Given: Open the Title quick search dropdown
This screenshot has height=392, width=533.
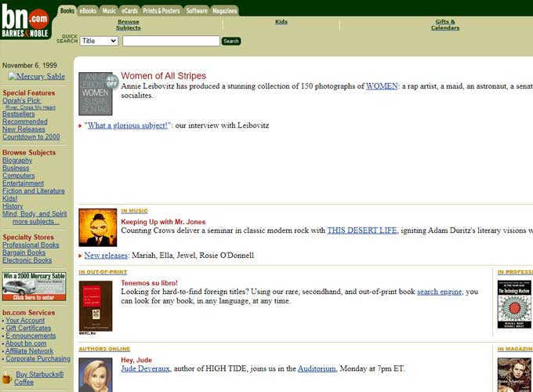Looking at the screenshot, I should 99,41.
